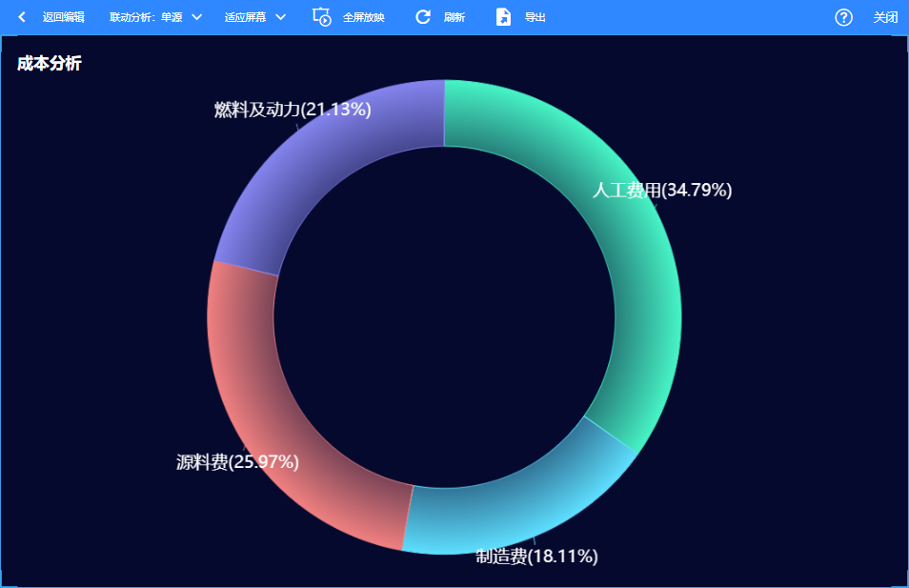Click the fullscreen presentation play icon
This screenshot has width=909, height=588.
[x=322, y=17]
